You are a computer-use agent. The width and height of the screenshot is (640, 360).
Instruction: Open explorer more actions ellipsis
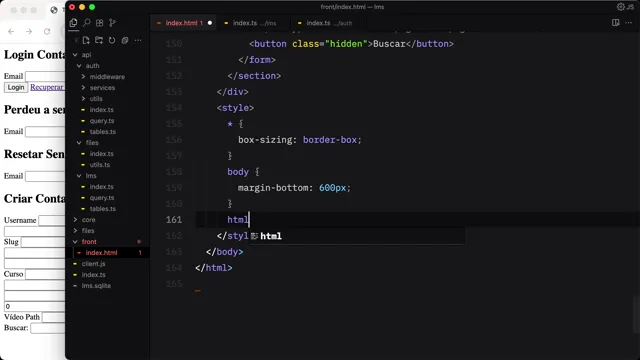[x=138, y=40]
